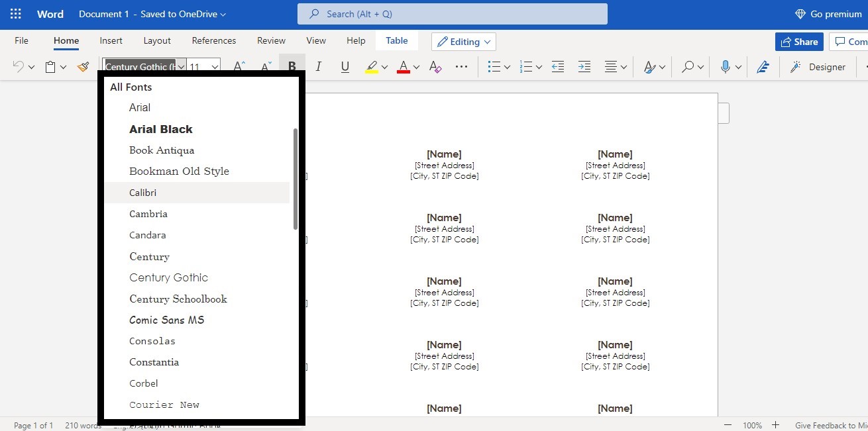Expand the numbering dropdown arrow
This screenshot has height=431, width=868.
[x=539, y=68]
